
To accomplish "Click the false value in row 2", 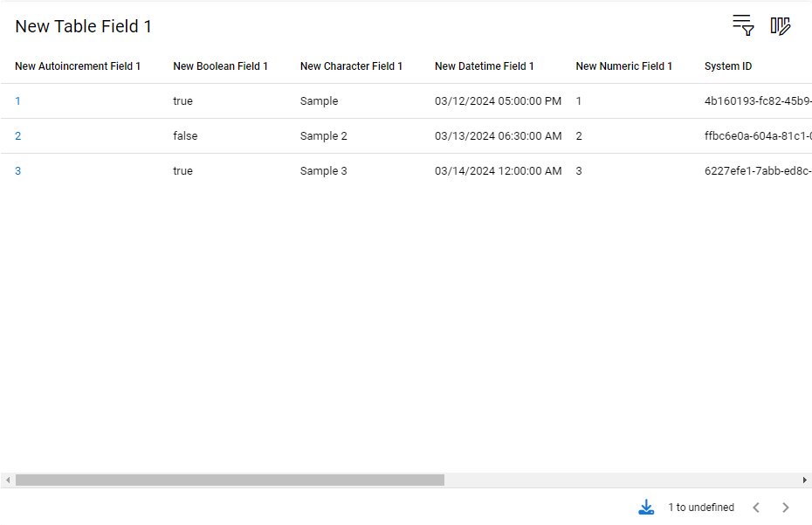I will click(x=183, y=136).
